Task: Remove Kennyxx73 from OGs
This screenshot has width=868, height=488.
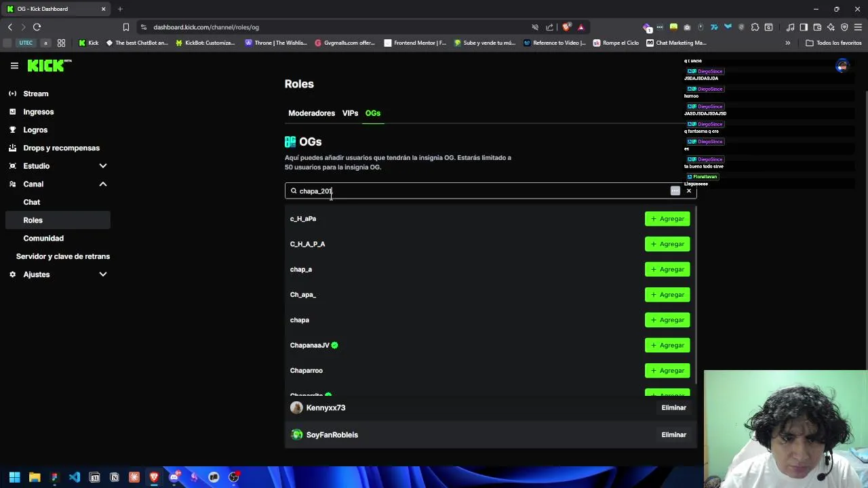Action: pyautogui.click(x=673, y=408)
